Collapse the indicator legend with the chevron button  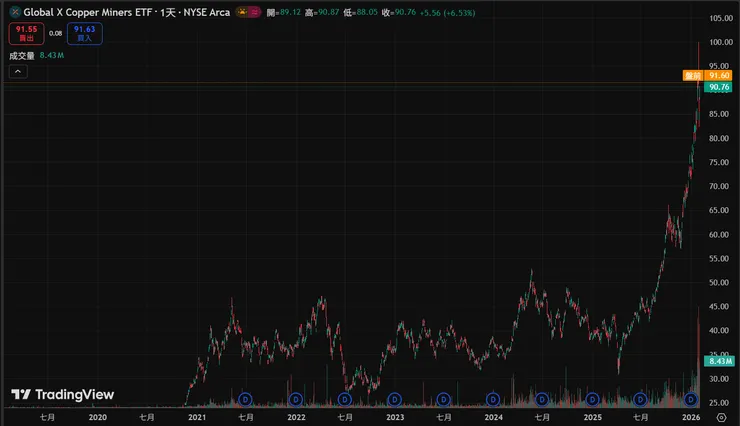pos(18,71)
